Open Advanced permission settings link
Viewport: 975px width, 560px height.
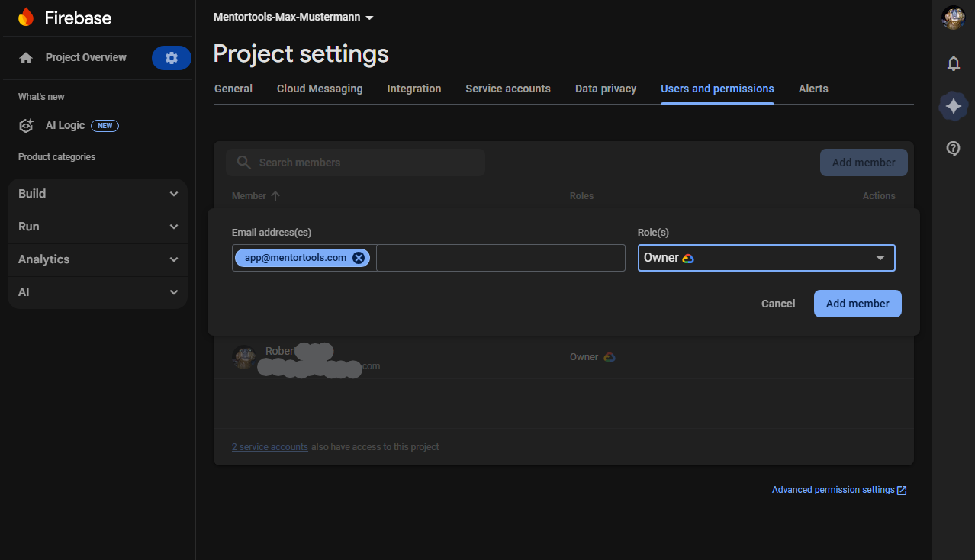(x=833, y=490)
